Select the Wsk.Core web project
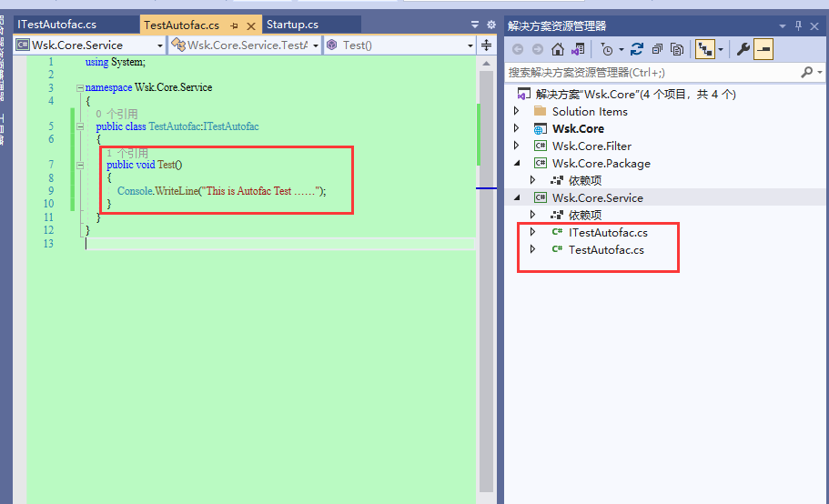 578,129
